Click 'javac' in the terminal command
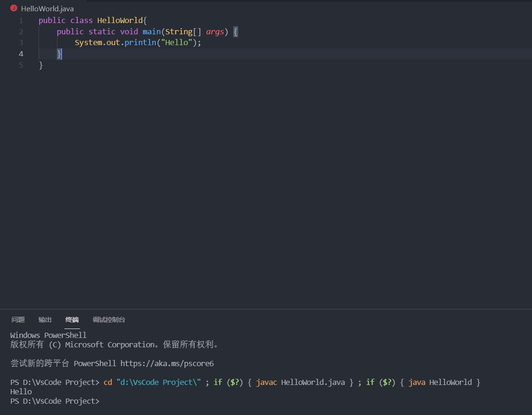 [x=266, y=383]
